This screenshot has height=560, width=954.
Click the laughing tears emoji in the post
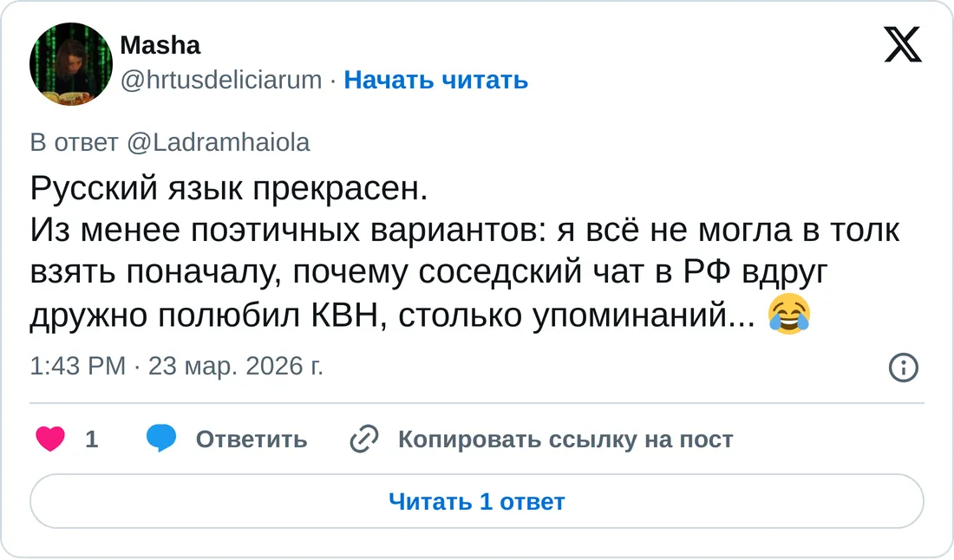[x=788, y=315]
